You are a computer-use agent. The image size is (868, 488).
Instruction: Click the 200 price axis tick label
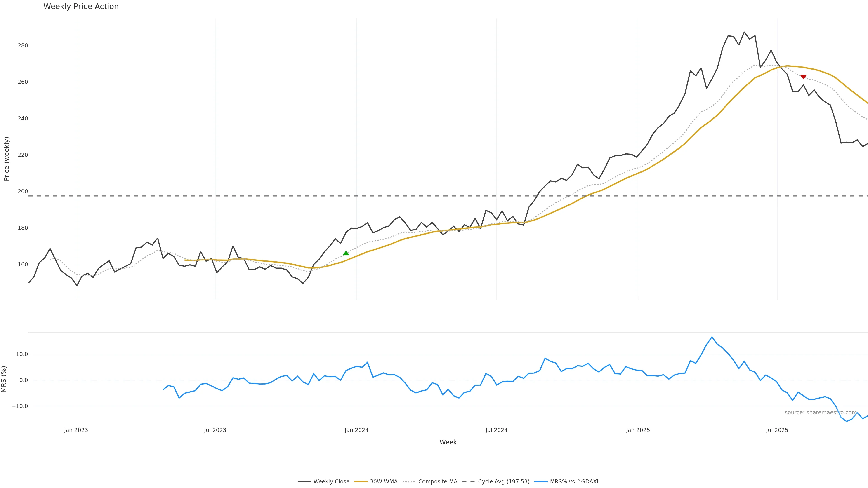tap(23, 192)
